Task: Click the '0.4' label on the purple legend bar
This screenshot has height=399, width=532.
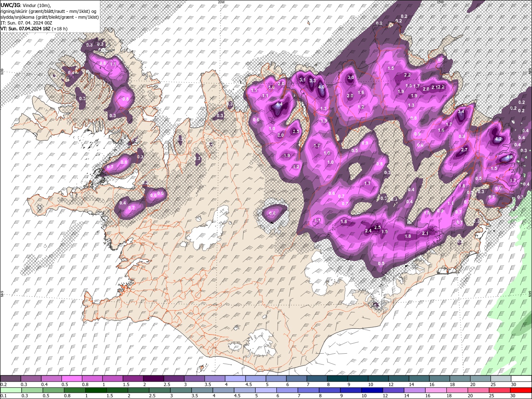Action: point(44,384)
